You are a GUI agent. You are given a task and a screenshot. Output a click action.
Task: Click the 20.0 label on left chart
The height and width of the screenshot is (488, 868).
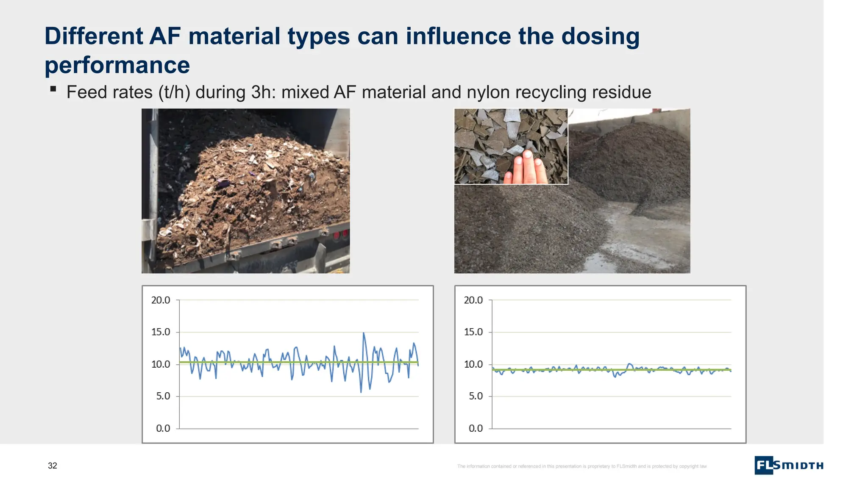[161, 300]
